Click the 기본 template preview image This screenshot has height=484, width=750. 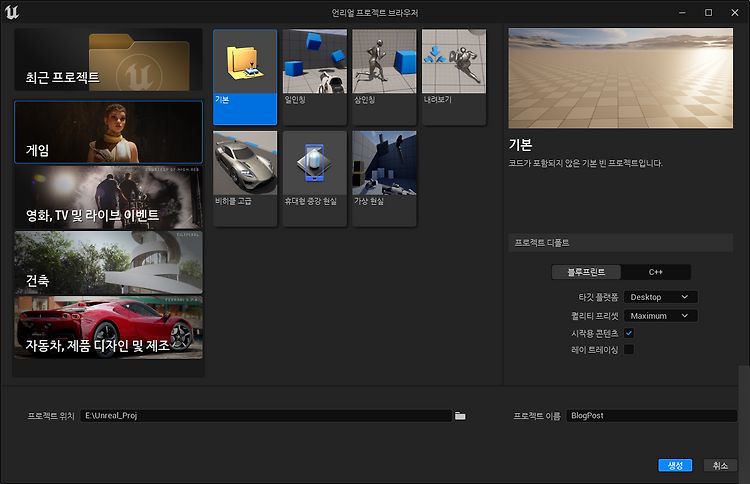tap(620, 78)
